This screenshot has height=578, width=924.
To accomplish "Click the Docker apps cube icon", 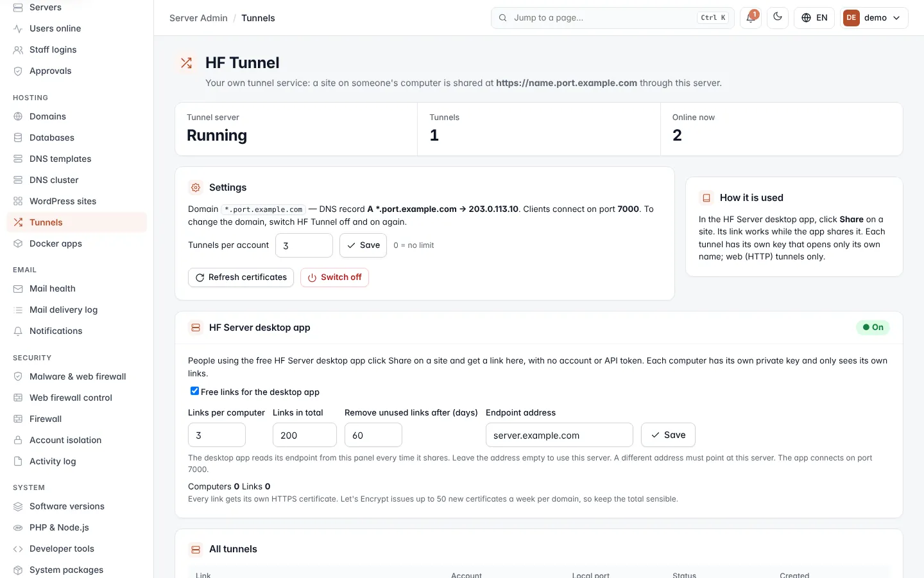I will pyautogui.click(x=18, y=244).
